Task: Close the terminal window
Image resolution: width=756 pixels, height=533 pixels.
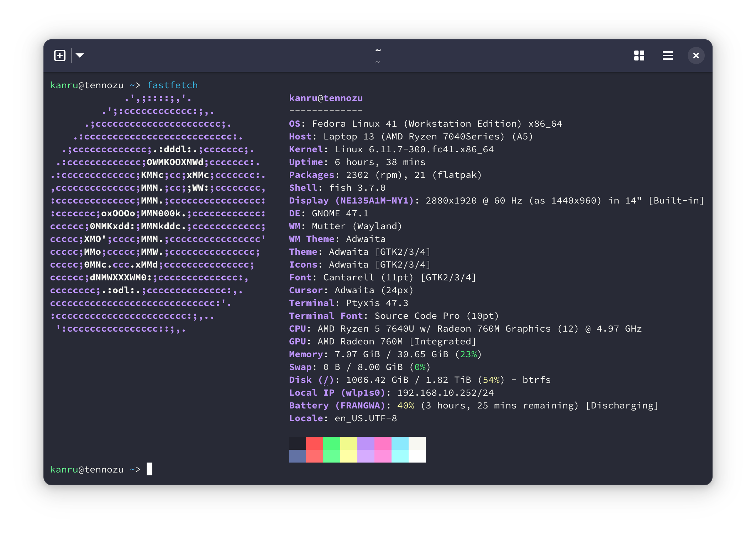Action: point(696,56)
